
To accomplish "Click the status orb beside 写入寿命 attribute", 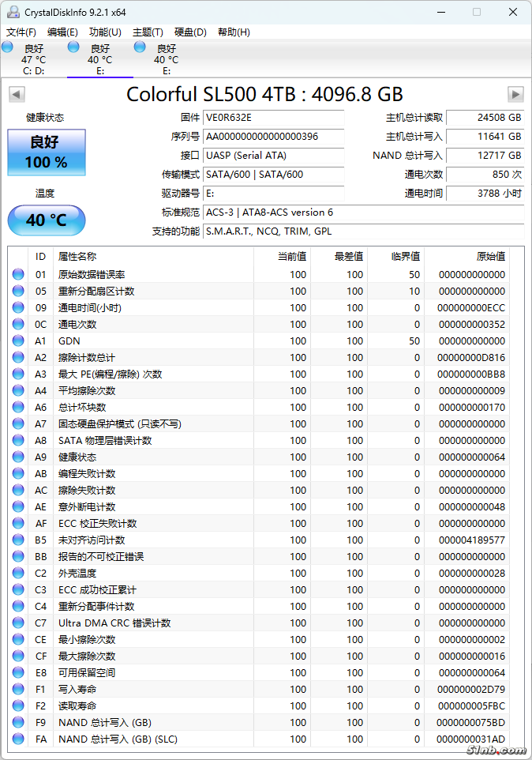I will [18, 690].
